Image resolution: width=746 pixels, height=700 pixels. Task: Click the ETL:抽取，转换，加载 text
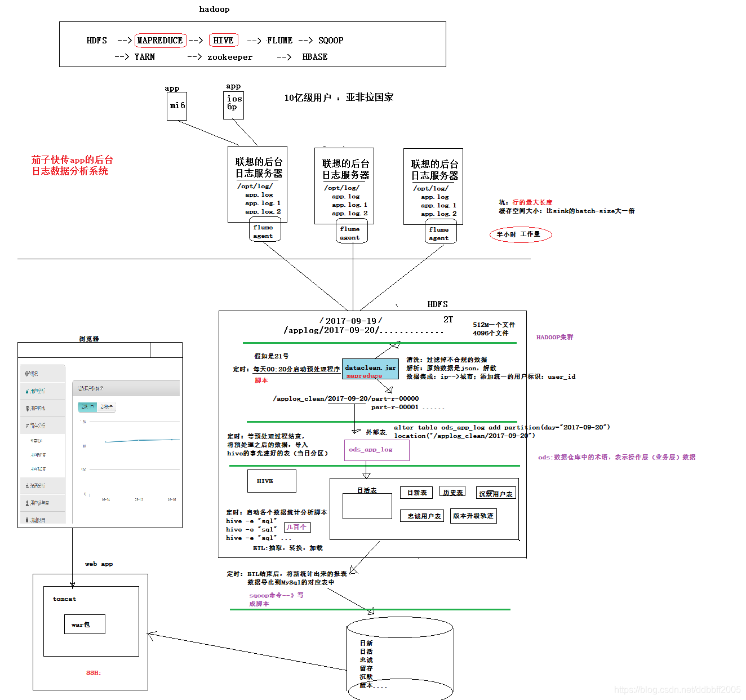pos(288,548)
